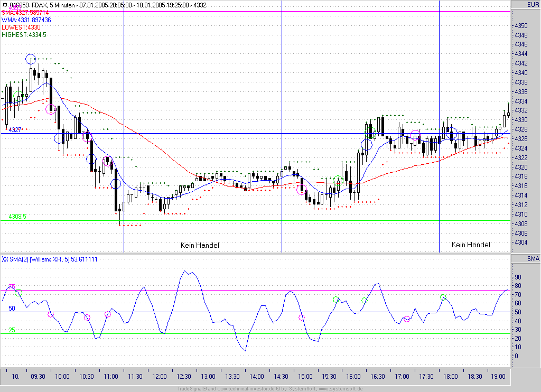
Task: Click the date label 10. on time axis
Action: 15,377
